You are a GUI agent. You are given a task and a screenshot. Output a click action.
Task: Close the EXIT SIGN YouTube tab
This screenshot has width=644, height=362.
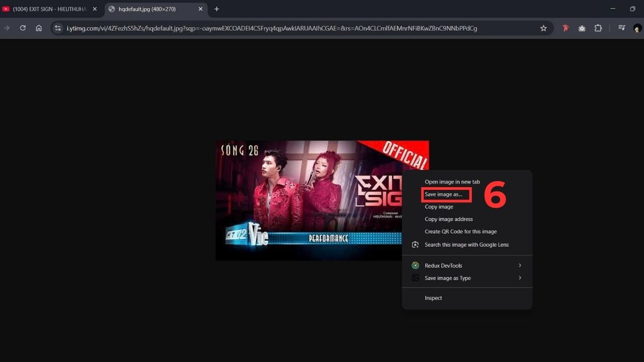[x=94, y=9]
